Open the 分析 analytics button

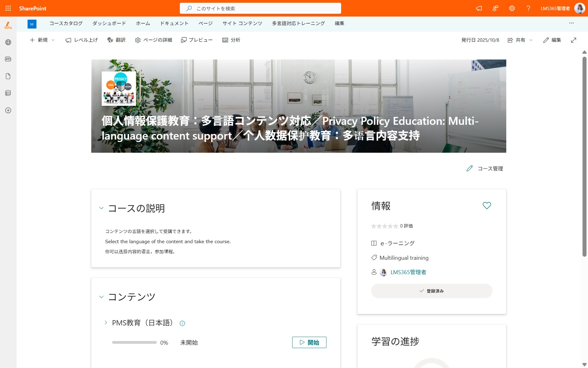pos(231,40)
